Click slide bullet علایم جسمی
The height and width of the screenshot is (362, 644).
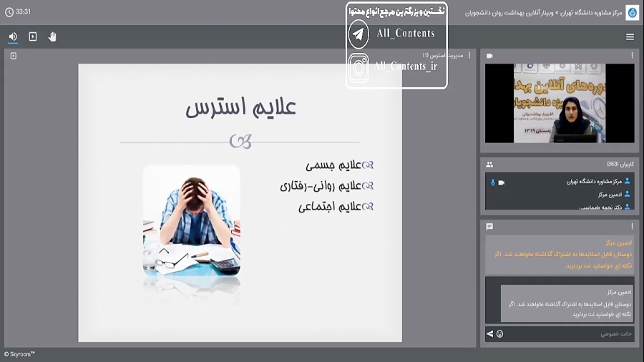pos(333,165)
